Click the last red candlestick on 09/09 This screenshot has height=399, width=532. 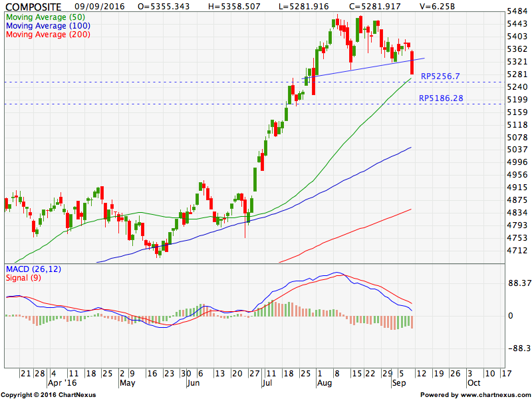click(412, 63)
